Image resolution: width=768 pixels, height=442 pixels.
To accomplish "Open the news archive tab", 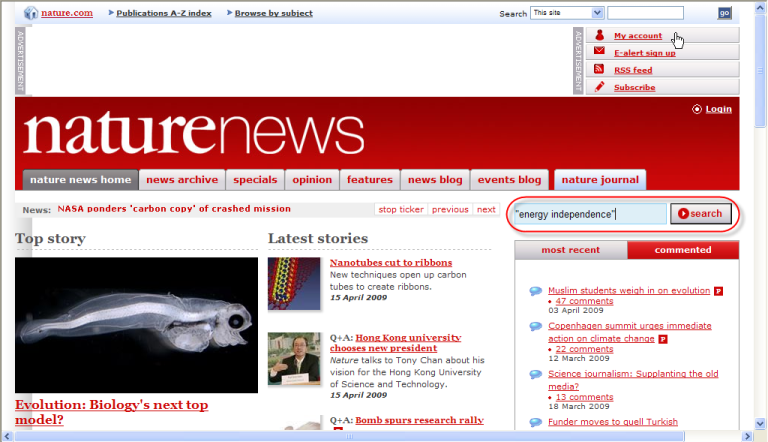I will [182, 180].
